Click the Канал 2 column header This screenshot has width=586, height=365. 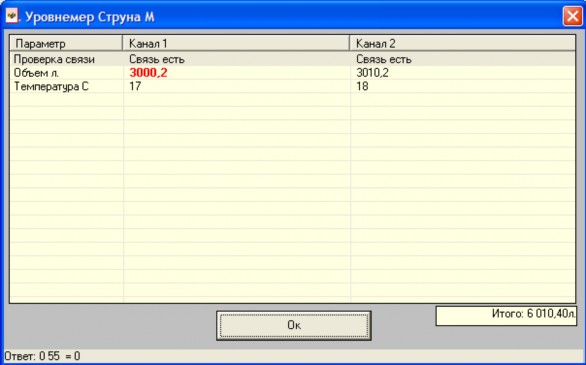tap(462, 43)
